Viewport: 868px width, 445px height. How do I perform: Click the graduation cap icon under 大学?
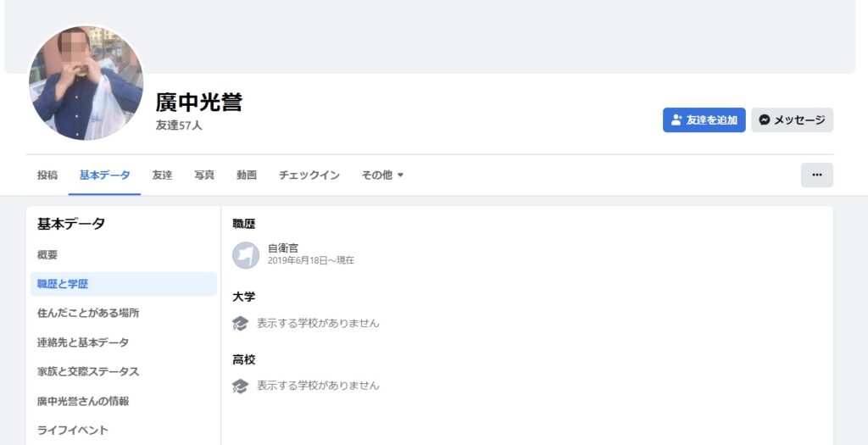point(240,323)
